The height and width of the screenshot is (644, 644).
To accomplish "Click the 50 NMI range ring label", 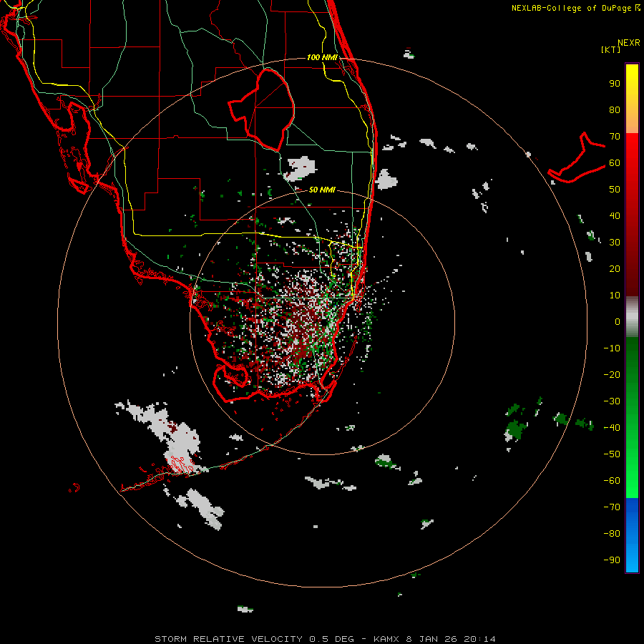I will 322,190.
